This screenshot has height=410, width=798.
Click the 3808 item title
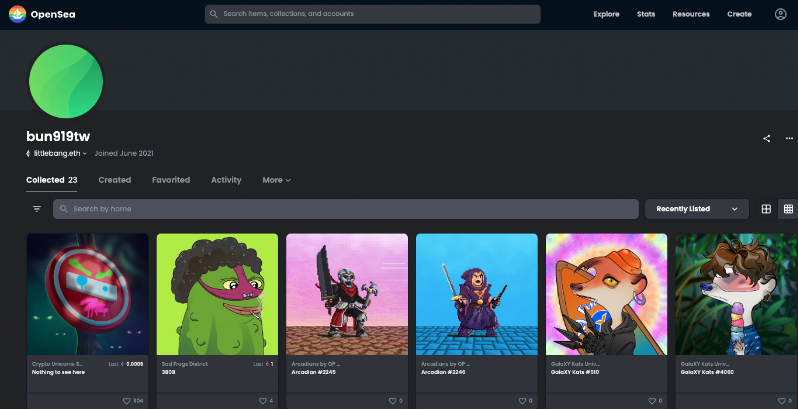pyautogui.click(x=168, y=372)
